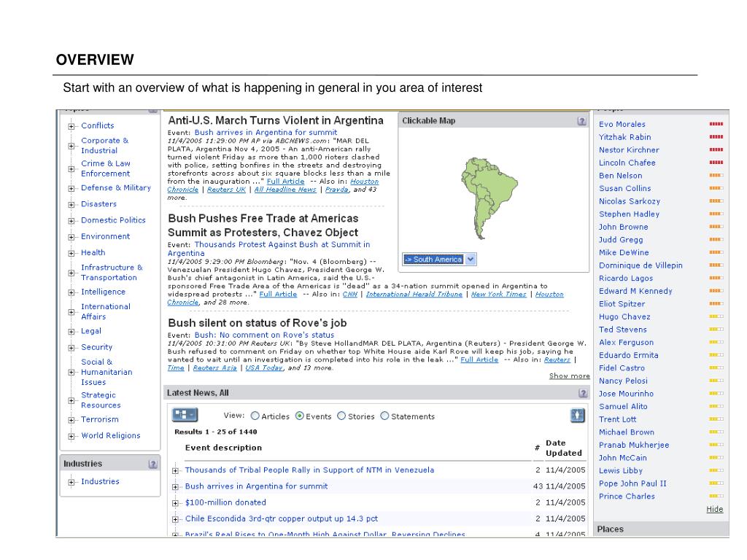Image resolution: width=747 pixels, height=560 pixels.
Task: Expand the Intelligence topic node
Action: (x=71, y=292)
